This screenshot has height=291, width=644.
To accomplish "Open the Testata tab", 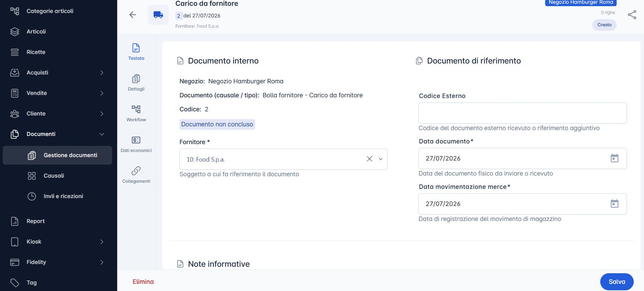I will click(136, 52).
